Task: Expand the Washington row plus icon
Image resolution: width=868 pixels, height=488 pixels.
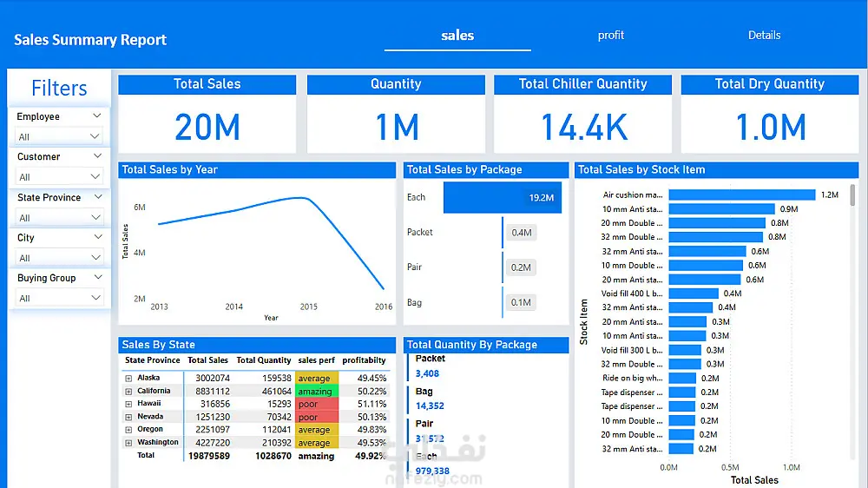Action: click(x=128, y=443)
